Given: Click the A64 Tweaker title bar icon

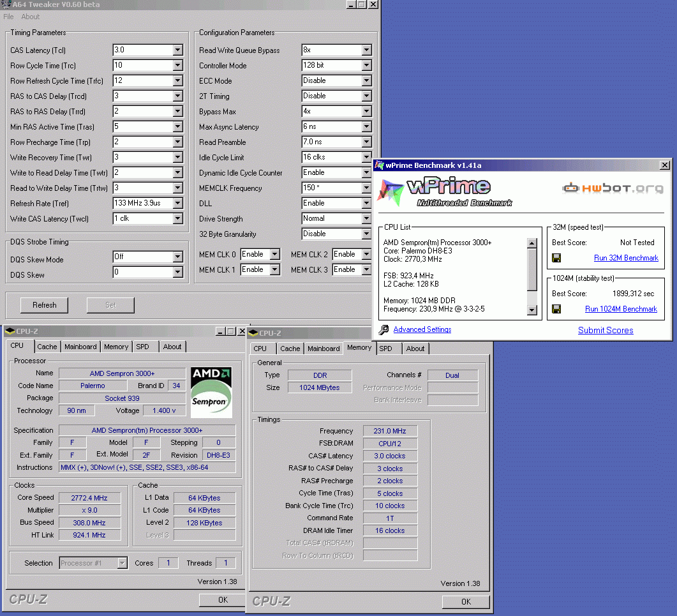Looking at the screenshot, I should click(x=6, y=4).
